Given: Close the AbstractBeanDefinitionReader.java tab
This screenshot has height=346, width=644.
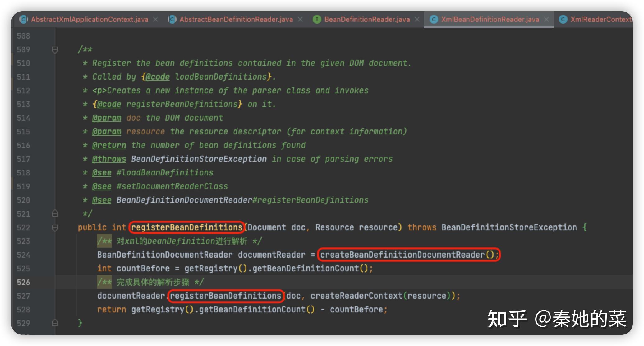Looking at the screenshot, I should 300,19.
